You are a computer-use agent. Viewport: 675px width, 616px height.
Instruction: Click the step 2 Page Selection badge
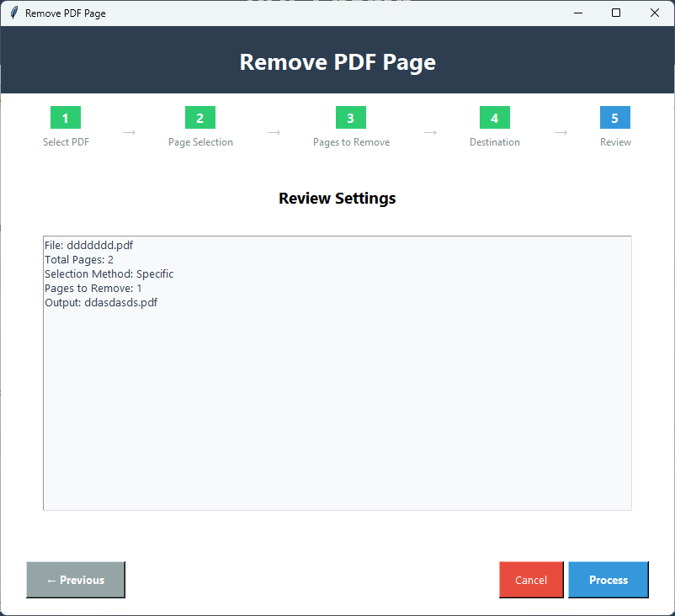point(199,118)
